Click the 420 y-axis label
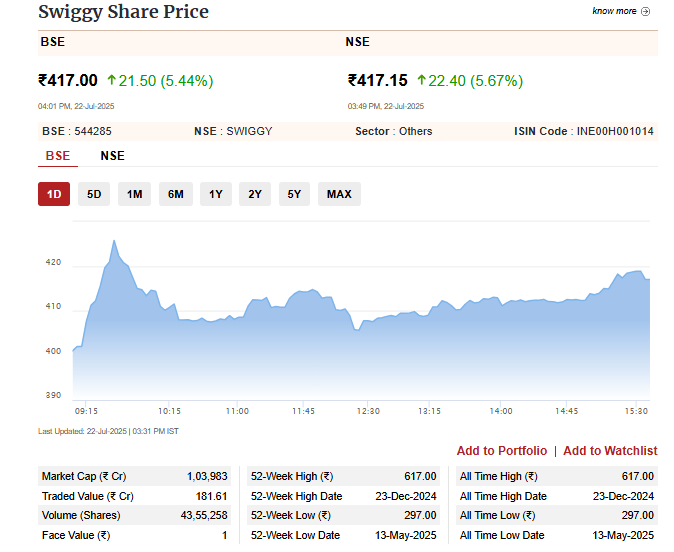The image size is (674, 552). (53, 262)
